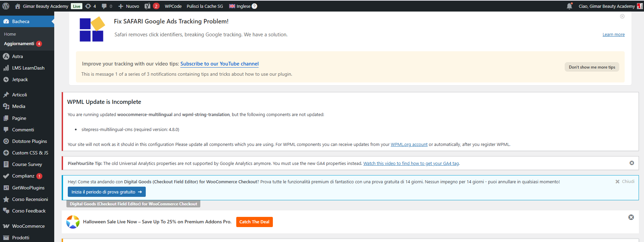
Task: Click the Catch The Deal button
Action: (x=254, y=222)
